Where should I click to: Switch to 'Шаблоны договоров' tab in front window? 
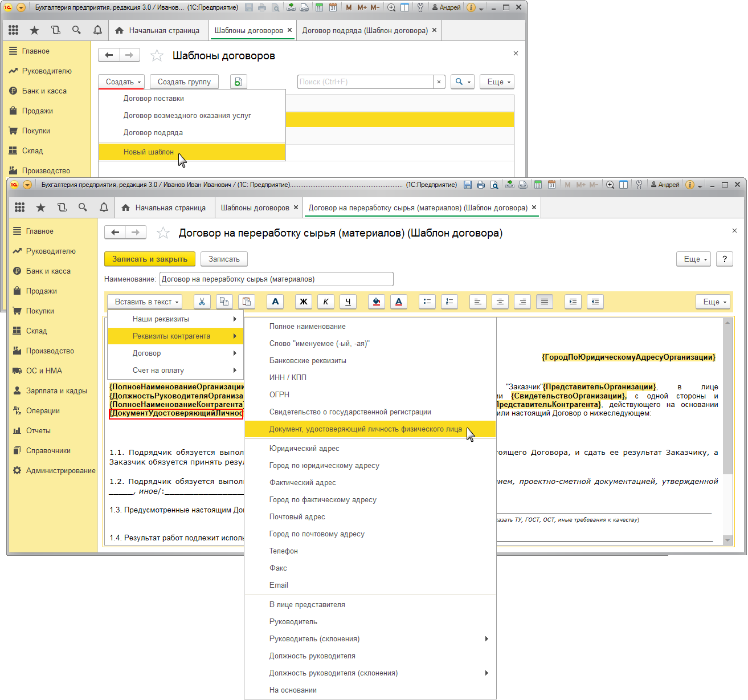coord(255,207)
